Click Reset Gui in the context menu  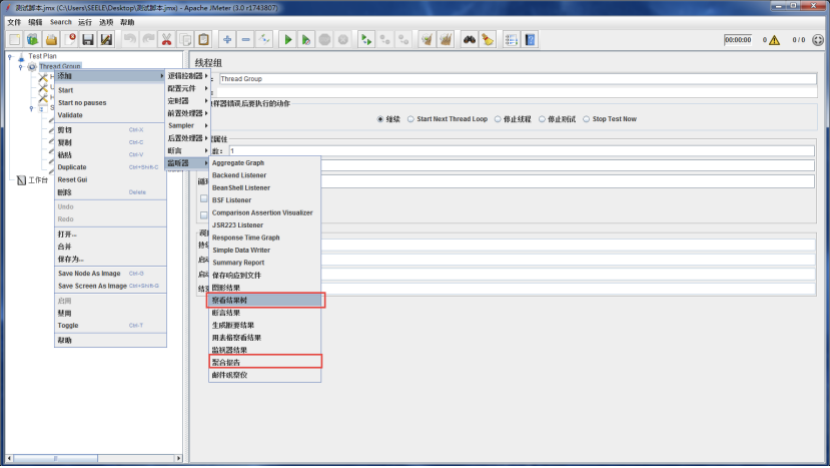(110, 179)
